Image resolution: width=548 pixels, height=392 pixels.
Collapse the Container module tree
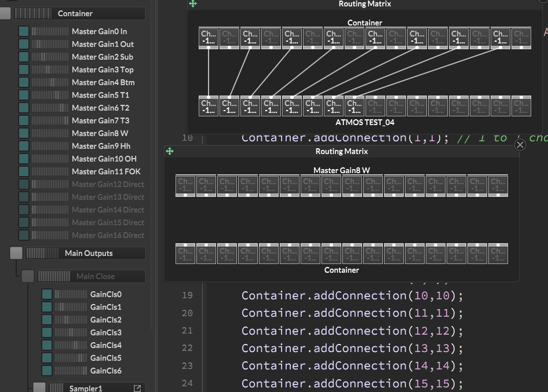pos(5,13)
